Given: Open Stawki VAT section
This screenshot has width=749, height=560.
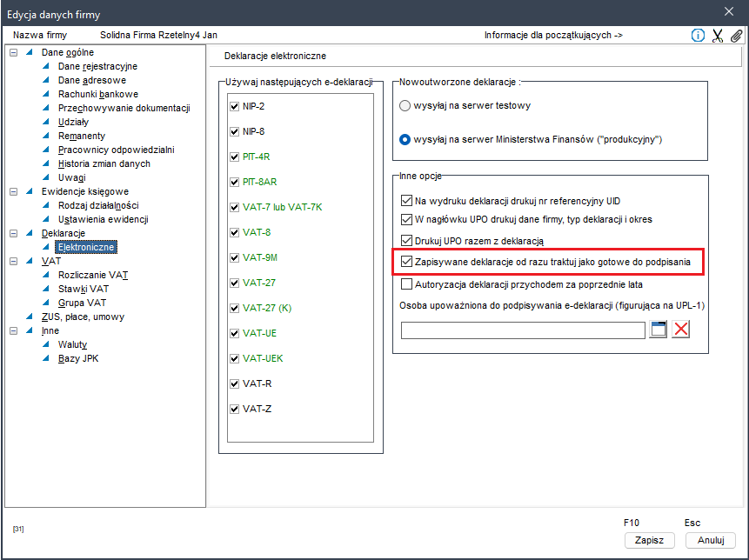Looking at the screenshot, I should (84, 289).
